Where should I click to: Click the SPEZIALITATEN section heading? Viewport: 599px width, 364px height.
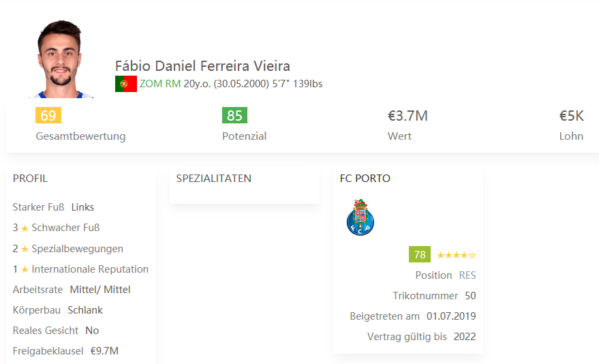(x=213, y=179)
